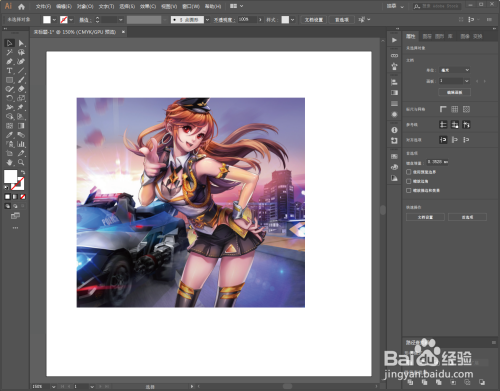Switch to the 属性 Properties tab
This screenshot has height=391, width=500.
[x=411, y=36]
